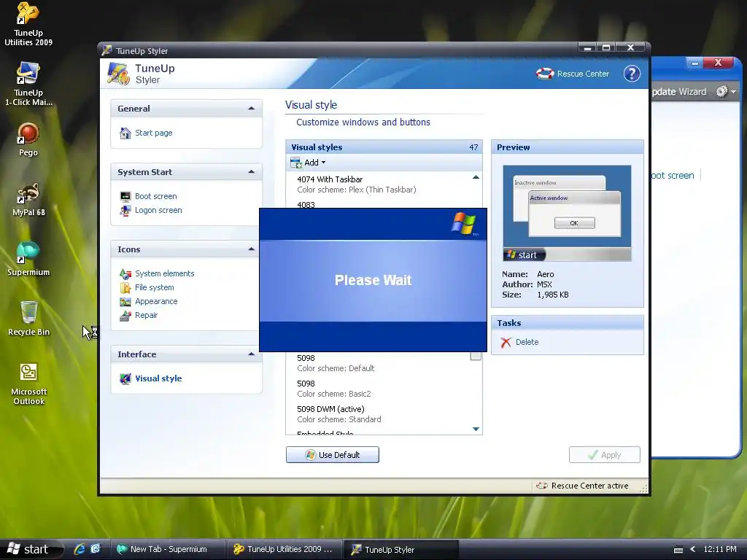This screenshot has height=560, width=747.
Task: Click the red Delete X icon
Action: click(506, 343)
